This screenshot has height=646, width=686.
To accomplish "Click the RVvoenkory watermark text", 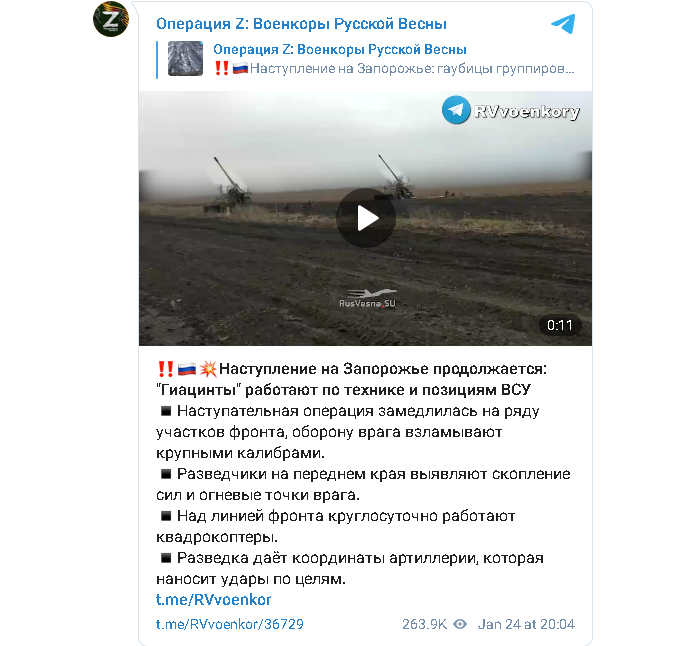I will 527,112.
